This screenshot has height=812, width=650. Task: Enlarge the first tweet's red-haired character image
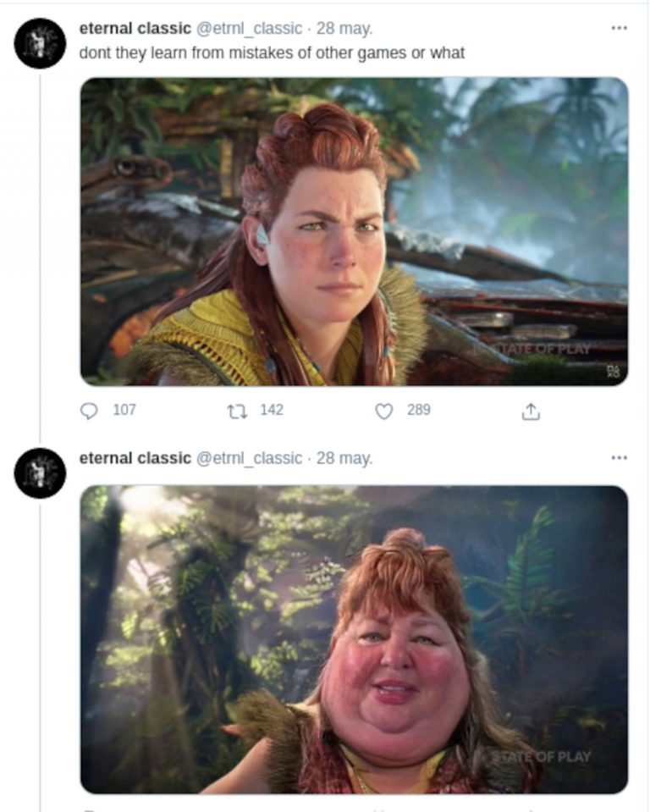(354, 231)
